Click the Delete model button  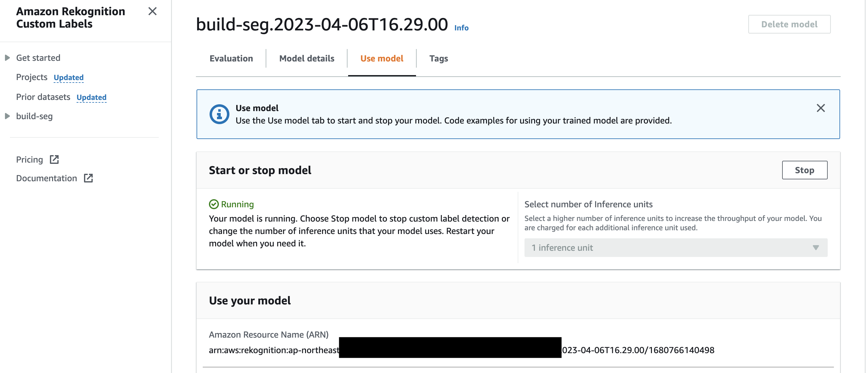(x=789, y=24)
